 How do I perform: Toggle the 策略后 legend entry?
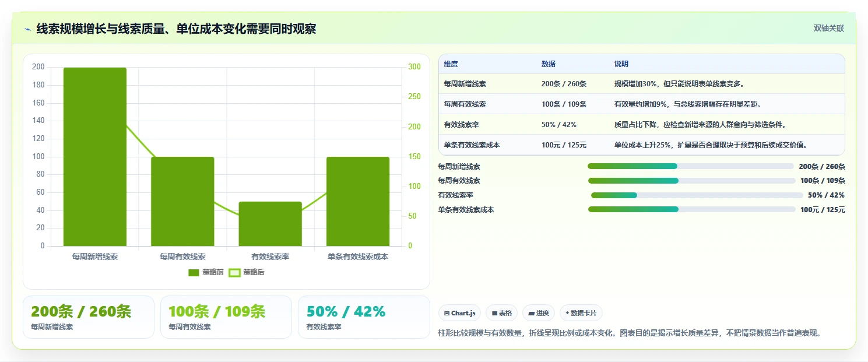coord(247,272)
